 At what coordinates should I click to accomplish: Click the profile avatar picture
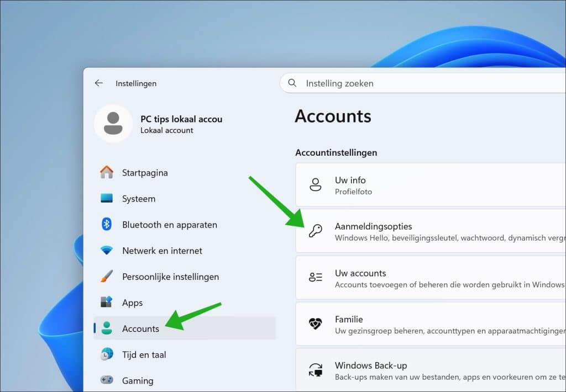pos(113,124)
